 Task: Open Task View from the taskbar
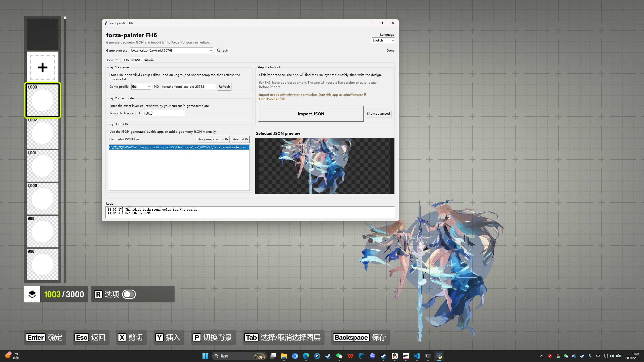tap(273, 356)
